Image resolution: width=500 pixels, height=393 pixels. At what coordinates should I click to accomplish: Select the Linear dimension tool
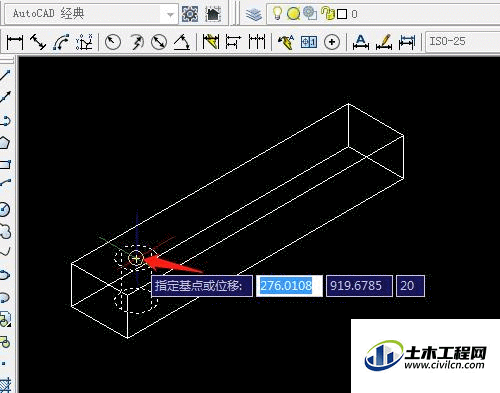click(x=15, y=42)
